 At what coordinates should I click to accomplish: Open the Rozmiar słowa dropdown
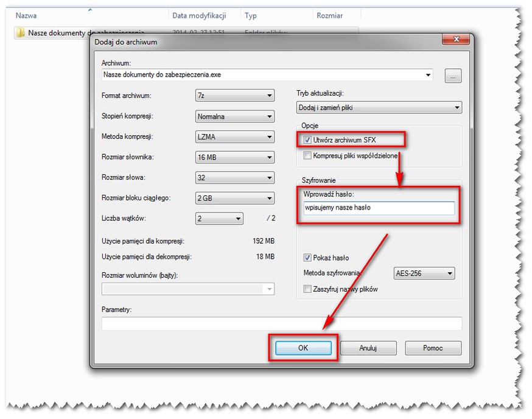[x=234, y=178]
